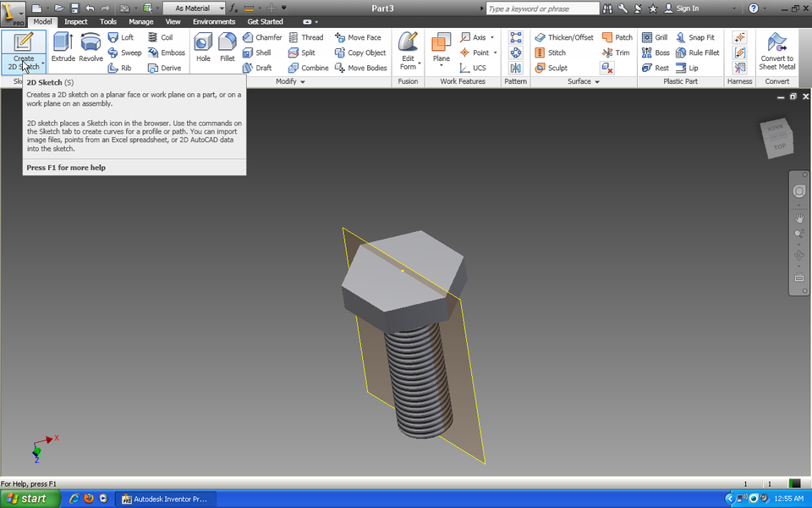Click the Windows start button

click(x=30, y=499)
